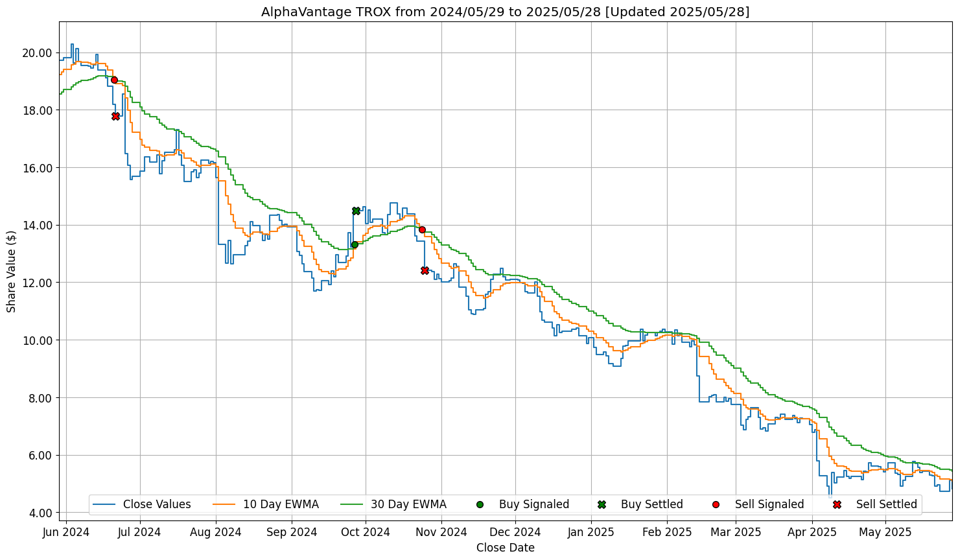The height and width of the screenshot is (560, 958).
Task: Click the June 2024 sell settled red X
Action: tap(115, 116)
